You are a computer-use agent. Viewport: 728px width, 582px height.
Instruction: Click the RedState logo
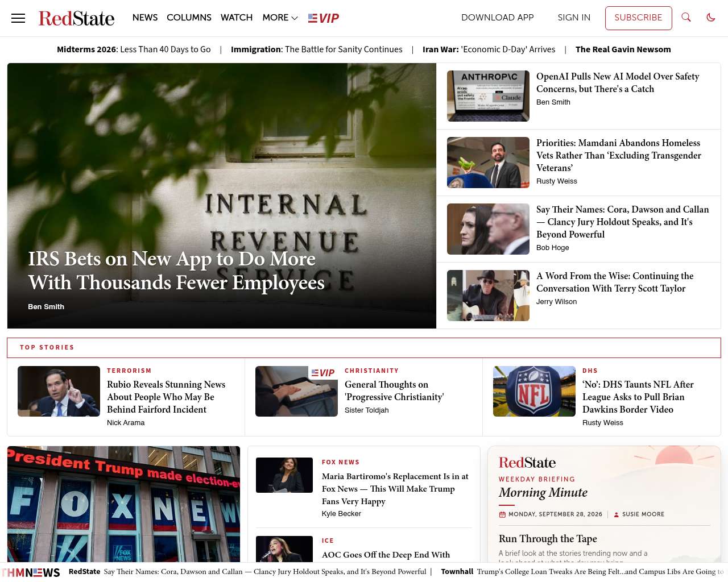point(77,18)
